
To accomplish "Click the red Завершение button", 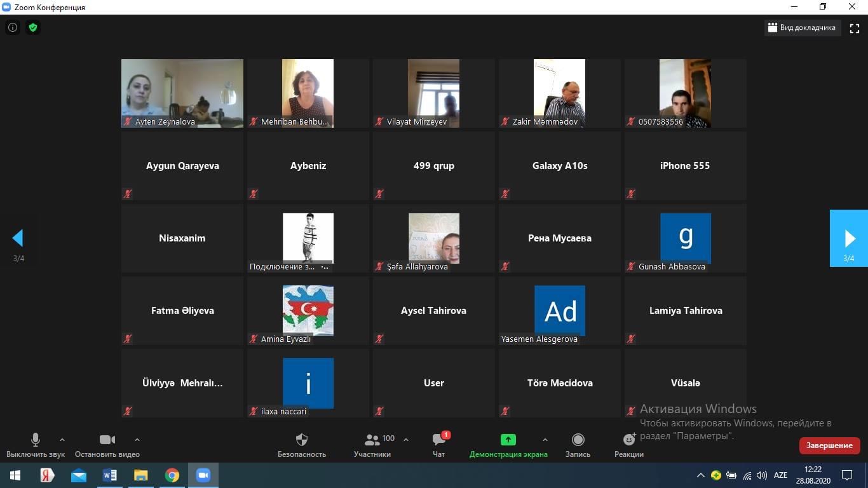I will (x=829, y=445).
